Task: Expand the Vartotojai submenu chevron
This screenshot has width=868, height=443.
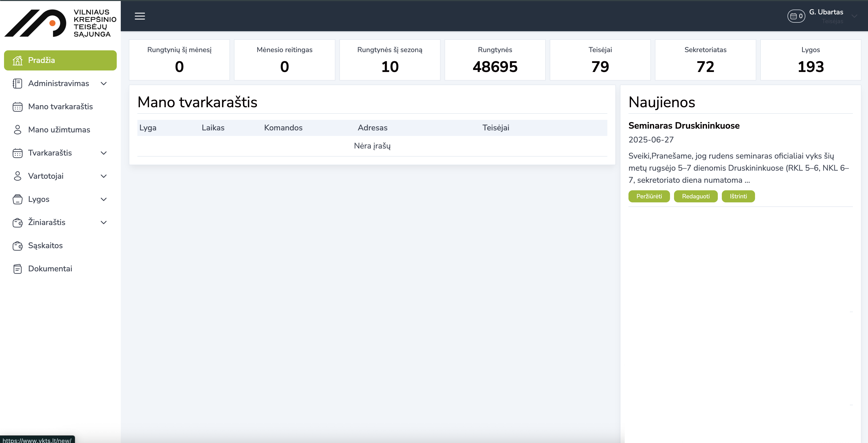Action: (104, 176)
